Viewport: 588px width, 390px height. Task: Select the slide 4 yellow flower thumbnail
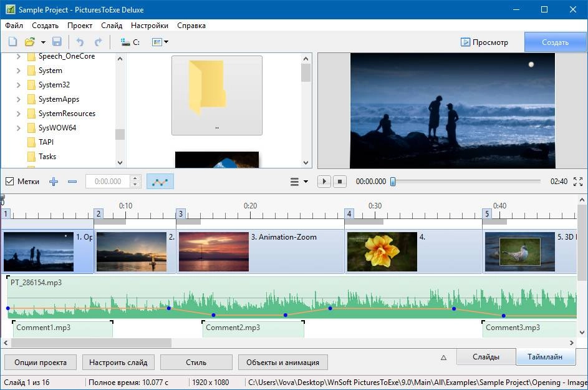382,251
